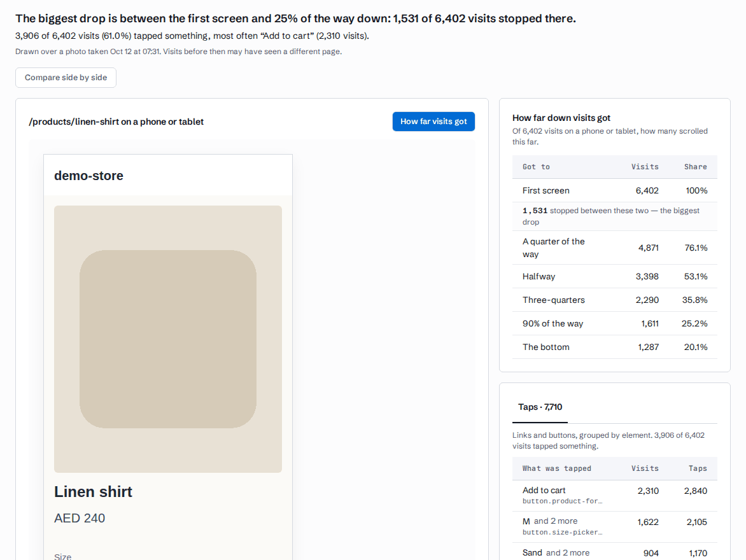Image resolution: width=746 pixels, height=560 pixels.
Task: Click the A quarter of the way row
Action: pyautogui.click(x=615, y=248)
